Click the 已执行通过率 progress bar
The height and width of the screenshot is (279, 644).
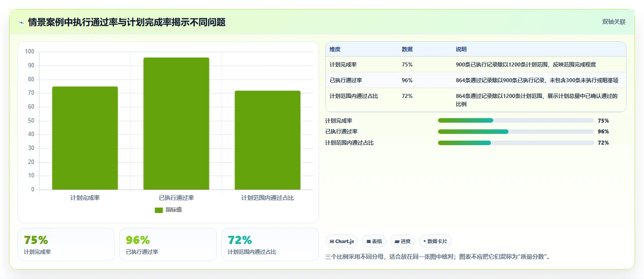pos(516,132)
